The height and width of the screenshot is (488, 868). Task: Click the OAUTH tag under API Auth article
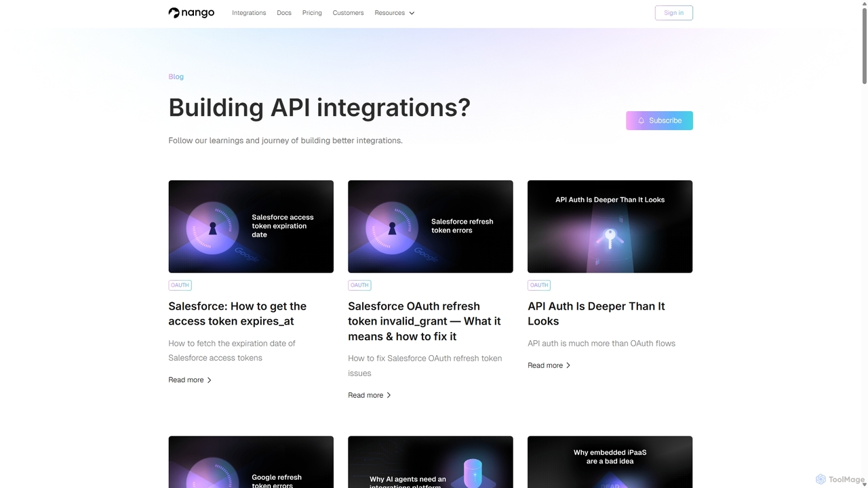[x=539, y=285]
